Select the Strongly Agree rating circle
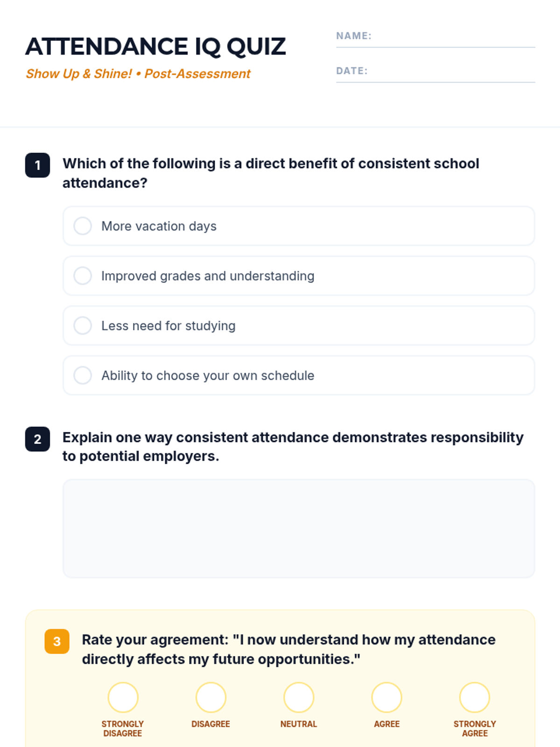560x747 pixels. (475, 698)
